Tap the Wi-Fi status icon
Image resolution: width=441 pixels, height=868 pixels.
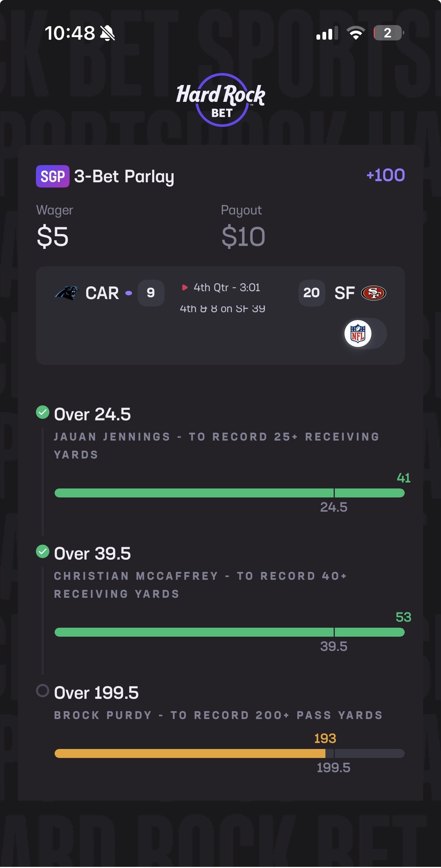click(x=356, y=33)
